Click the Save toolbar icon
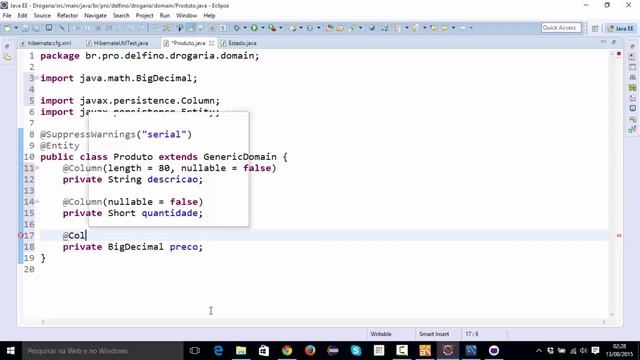The width and height of the screenshot is (640, 360). (x=25, y=28)
